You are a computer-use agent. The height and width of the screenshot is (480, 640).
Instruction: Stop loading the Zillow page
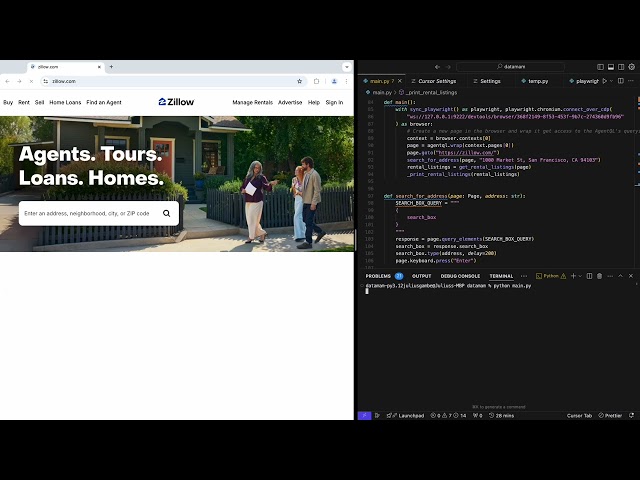point(31,81)
